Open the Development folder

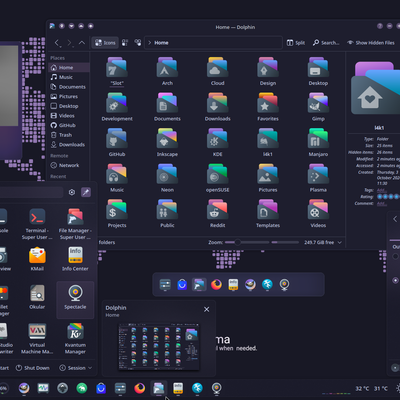117,107
